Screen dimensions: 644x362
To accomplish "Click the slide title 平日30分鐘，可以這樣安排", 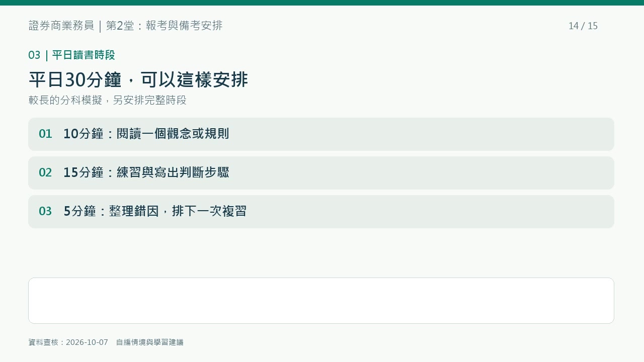I will 138,79.
